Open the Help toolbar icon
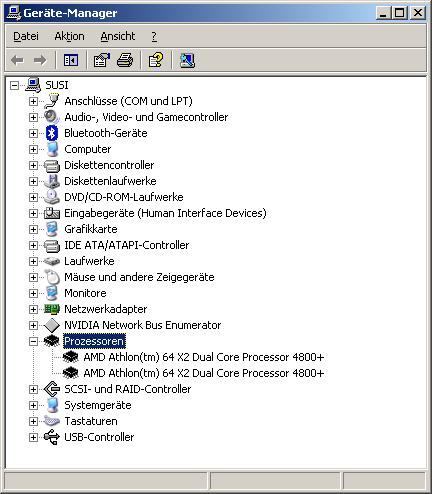The height and width of the screenshot is (494, 432). click(156, 60)
